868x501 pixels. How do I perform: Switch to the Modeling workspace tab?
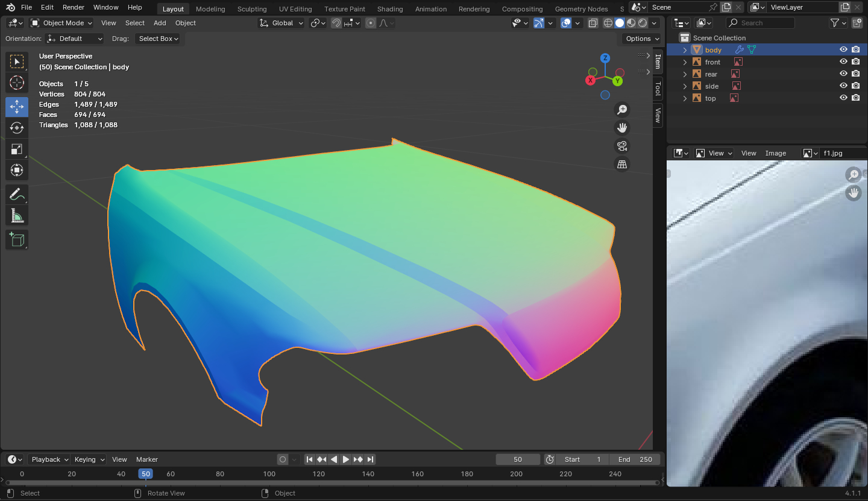pyautogui.click(x=210, y=9)
